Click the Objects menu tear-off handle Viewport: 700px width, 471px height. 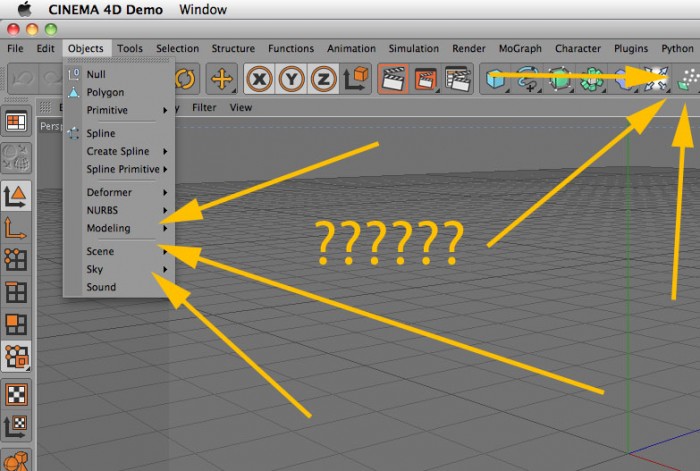pos(119,60)
